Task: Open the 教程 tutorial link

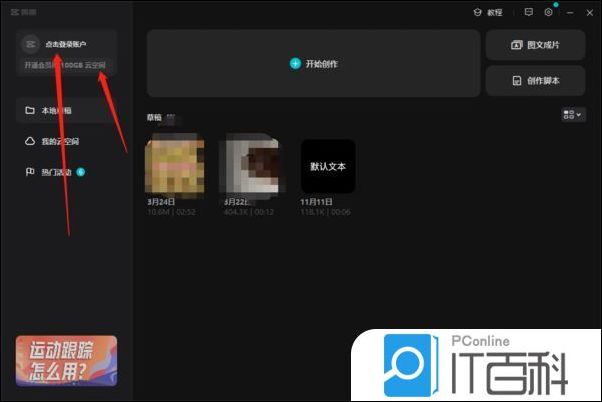Action: point(495,13)
